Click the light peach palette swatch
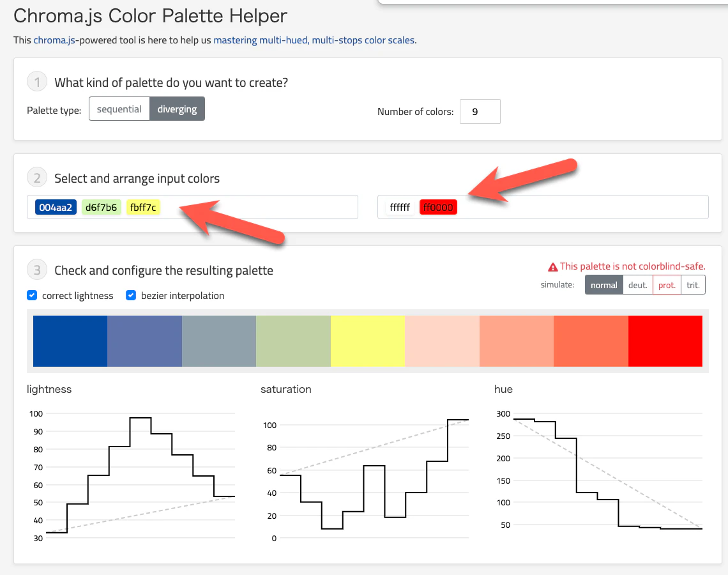 click(442, 341)
